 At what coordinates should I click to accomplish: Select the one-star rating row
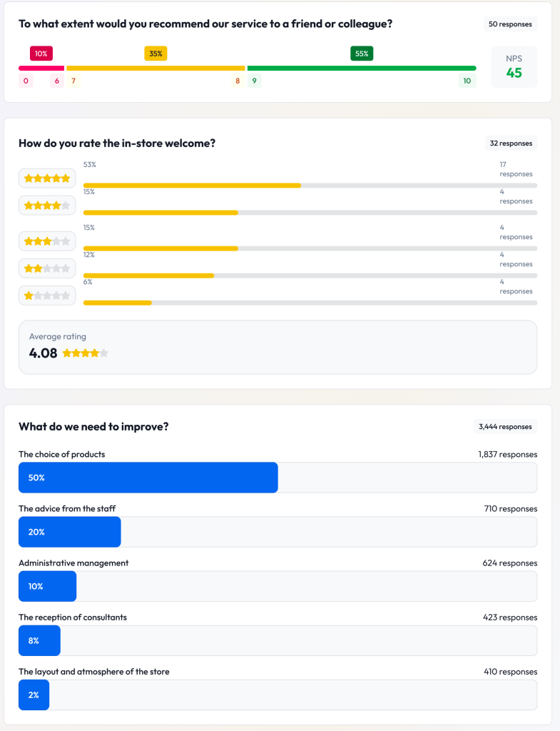47,295
